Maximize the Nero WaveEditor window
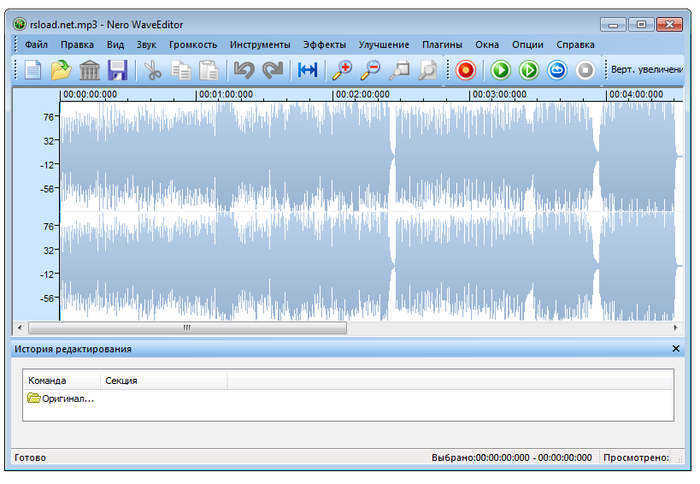Screen dimensions: 700x484 641,25
